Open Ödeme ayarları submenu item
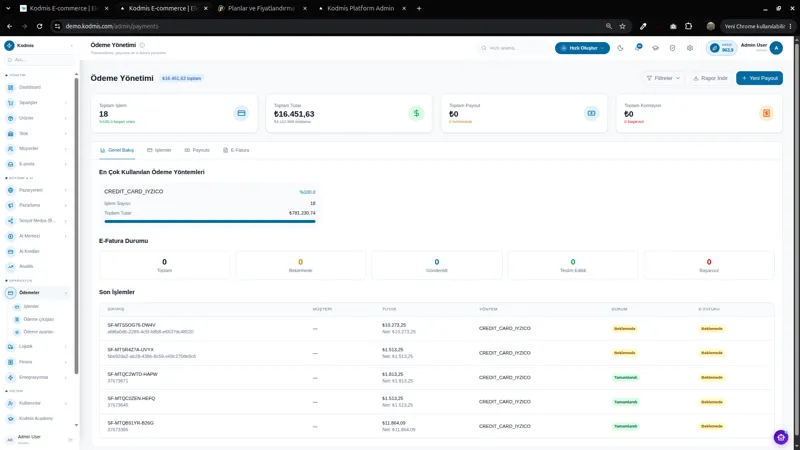Image resolution: width=800 pixels, height=450 pixels. (38, 332)
